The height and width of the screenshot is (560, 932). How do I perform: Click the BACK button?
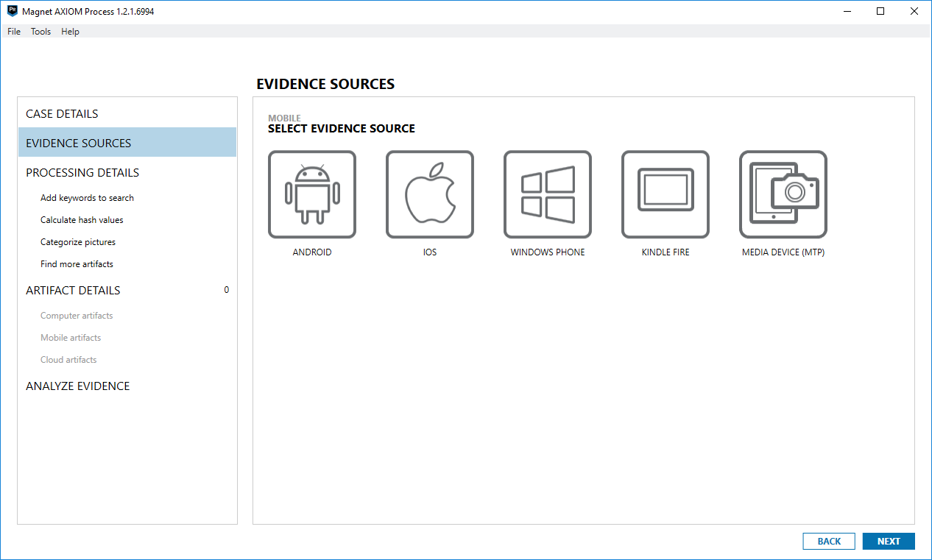829,541
